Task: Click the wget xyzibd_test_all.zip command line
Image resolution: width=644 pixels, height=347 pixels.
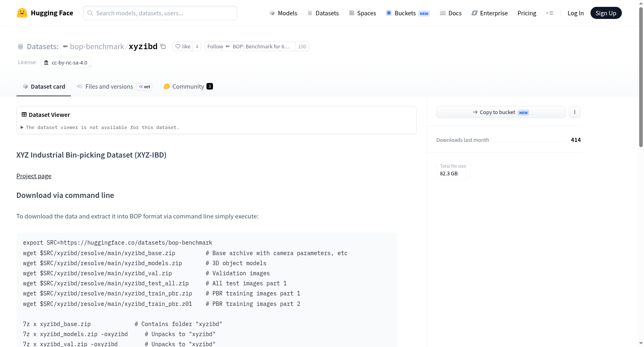Action: (x=155, y=283)
